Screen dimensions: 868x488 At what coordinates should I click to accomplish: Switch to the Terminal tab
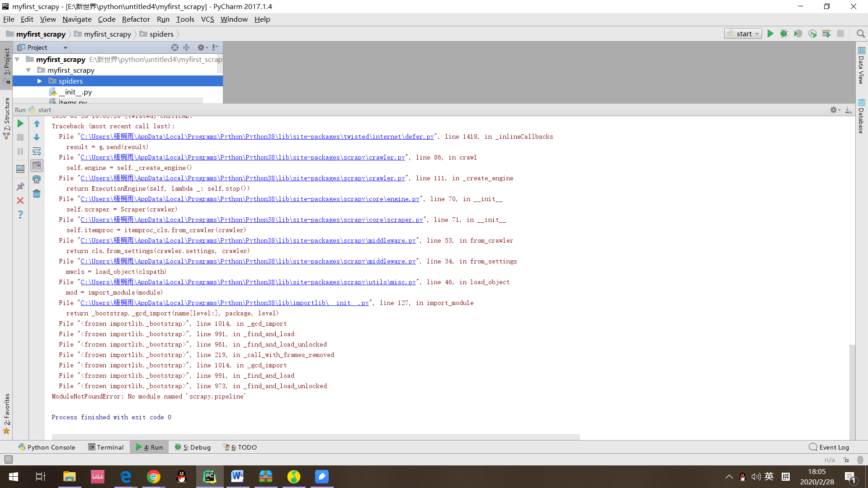106,447
